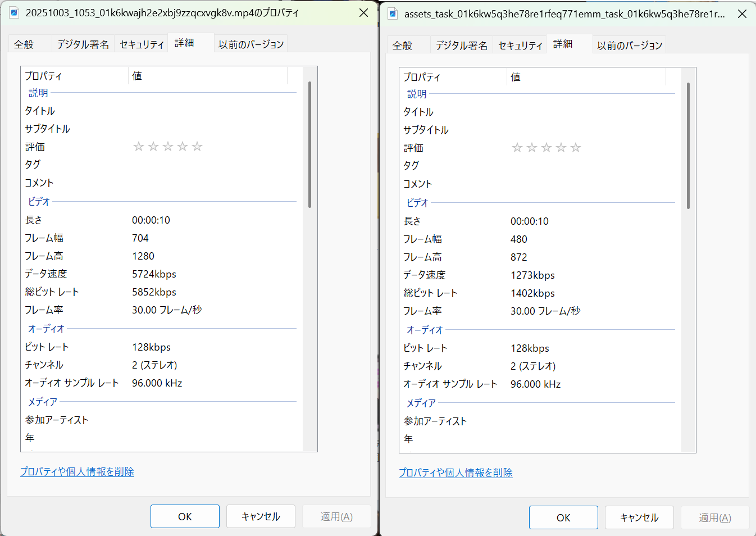Set five-star rating in the 20251003_1053 dialog
Viewport: 756px width, 536px height.
coord(197,147)
